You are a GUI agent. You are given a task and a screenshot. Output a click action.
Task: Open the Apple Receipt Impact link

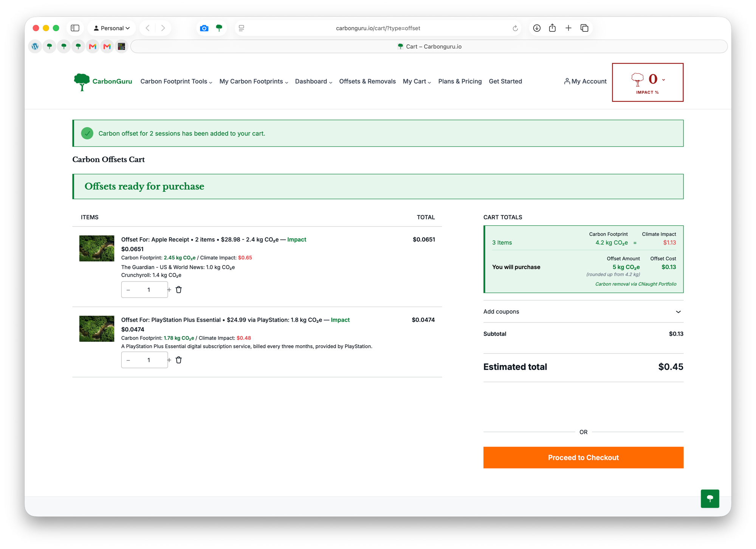[x=297, y=239]
